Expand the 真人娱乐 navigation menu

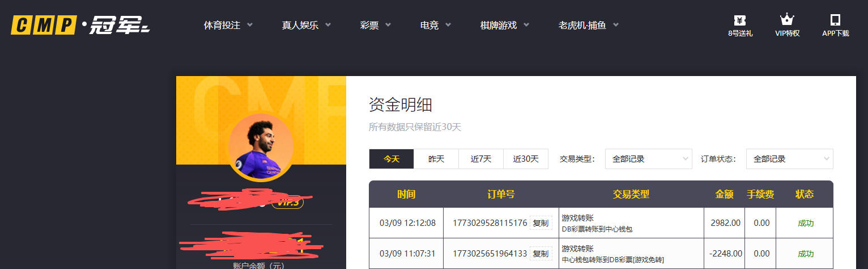[x=306, y=26]
